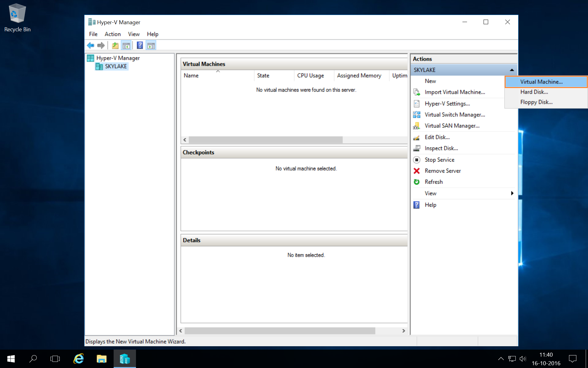The width and height of the screenshot is (588, 368).
Task: Click Virtual Machines list horizontal scrollbar thumb
Action: click(266, 140)
